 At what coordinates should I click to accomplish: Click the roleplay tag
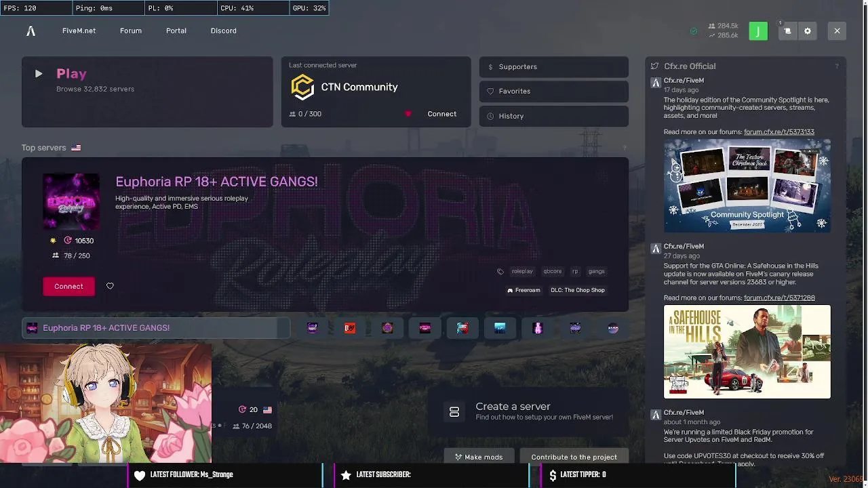point(522,271)
